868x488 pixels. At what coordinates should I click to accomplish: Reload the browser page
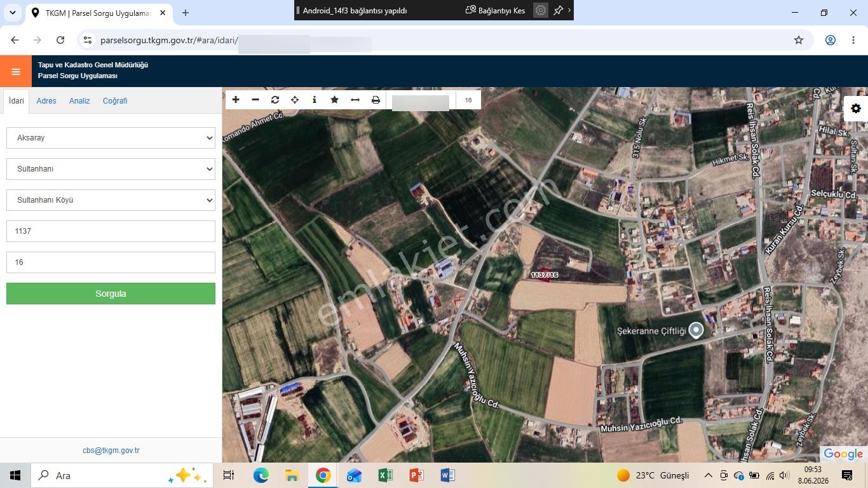(60, 40)
